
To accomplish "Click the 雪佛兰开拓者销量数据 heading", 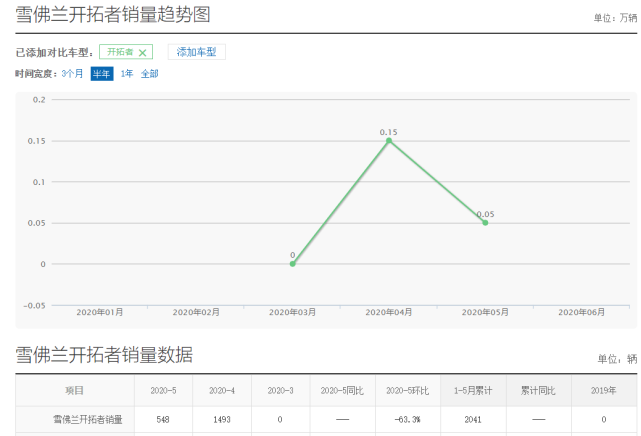I will pyautogui.click(x=104, y=354).
